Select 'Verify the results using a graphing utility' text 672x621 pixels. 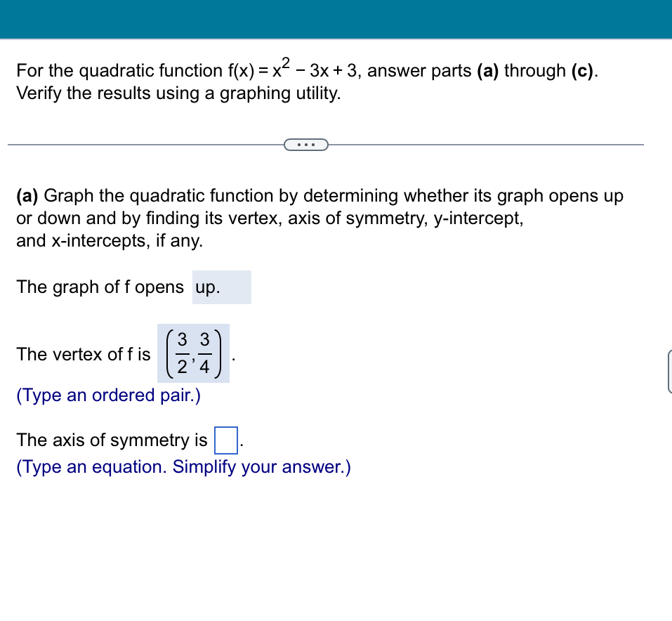pyautogui.click(x=178, y=93)
